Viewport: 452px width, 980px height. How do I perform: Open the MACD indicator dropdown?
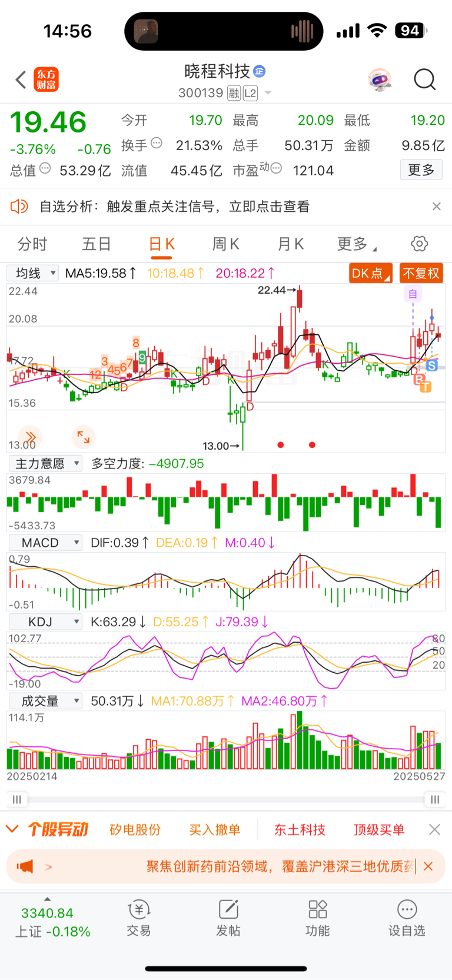pyautogui.click(x=45, y=543)
